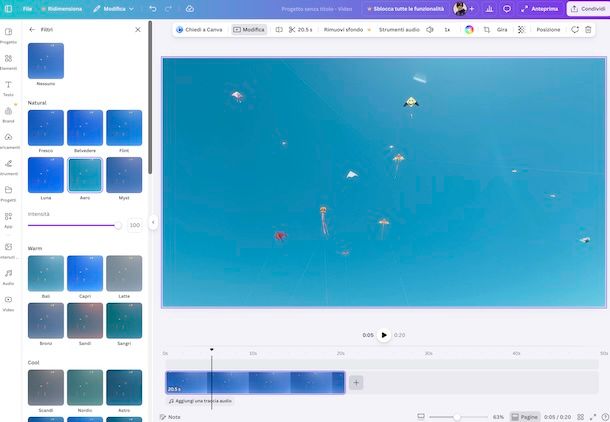Open the Ridimensiona menu
The height and width of the screenshot is (422, 610).
(x=62, y=8)
